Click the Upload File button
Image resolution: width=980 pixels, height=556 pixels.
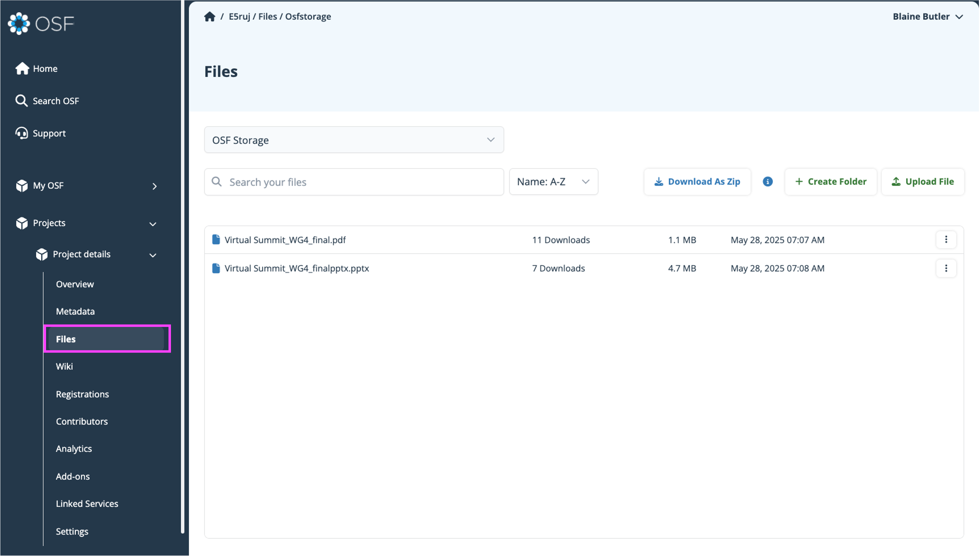[x=923, y=182]
